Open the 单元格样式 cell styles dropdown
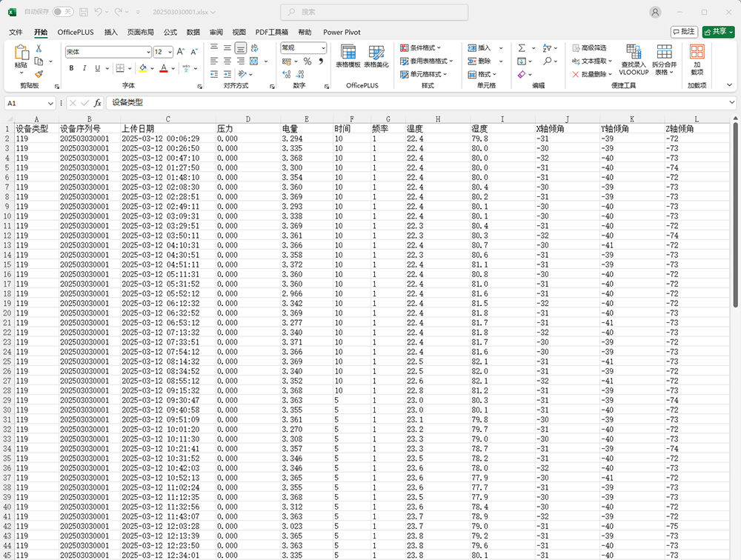 pos(423,74)
